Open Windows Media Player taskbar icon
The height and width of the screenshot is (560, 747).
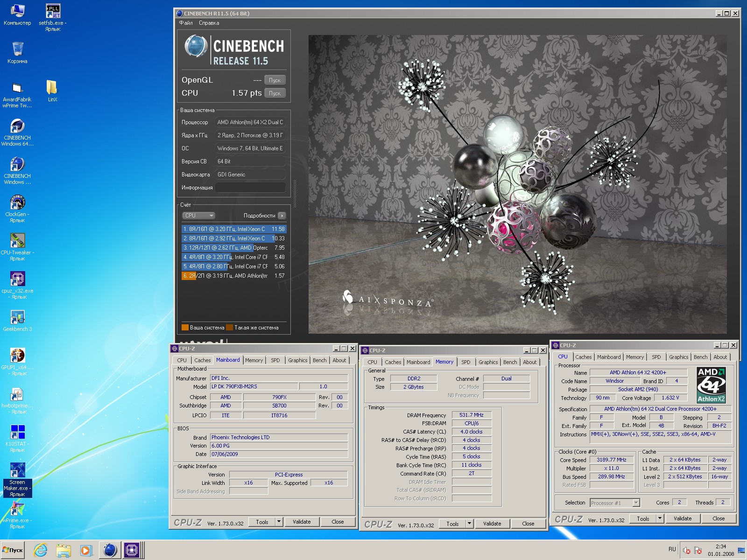tap(86, 550)
